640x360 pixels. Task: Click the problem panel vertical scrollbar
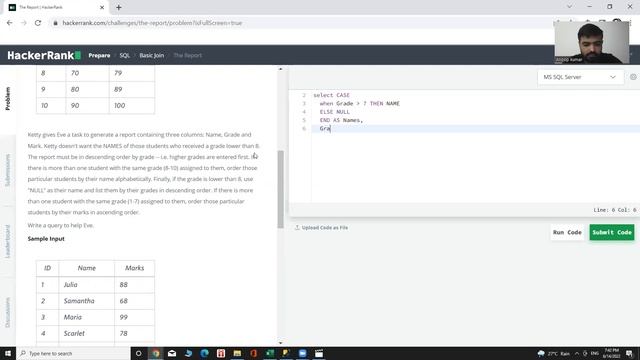(280, 189)
